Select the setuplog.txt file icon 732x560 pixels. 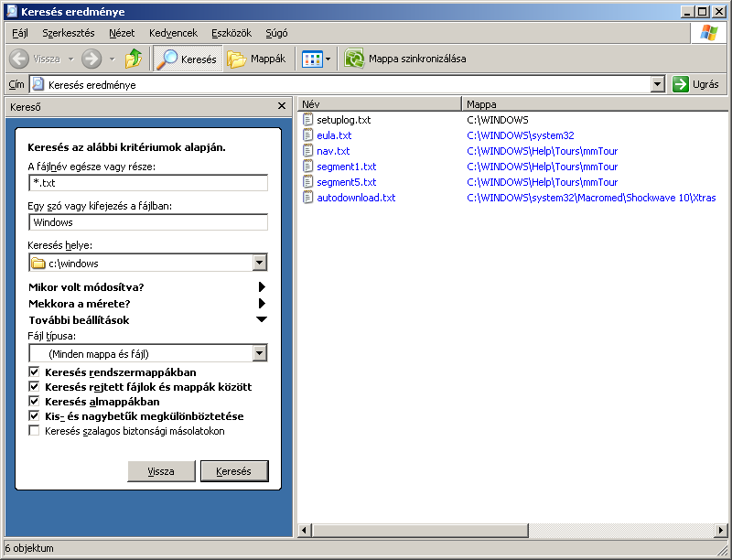[307, 120]
